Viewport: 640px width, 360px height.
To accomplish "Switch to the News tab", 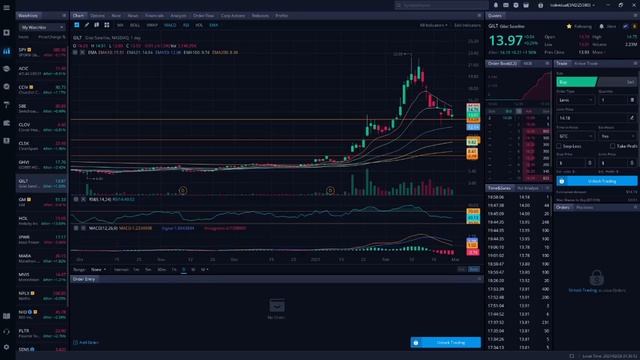I will coord(133,16).
